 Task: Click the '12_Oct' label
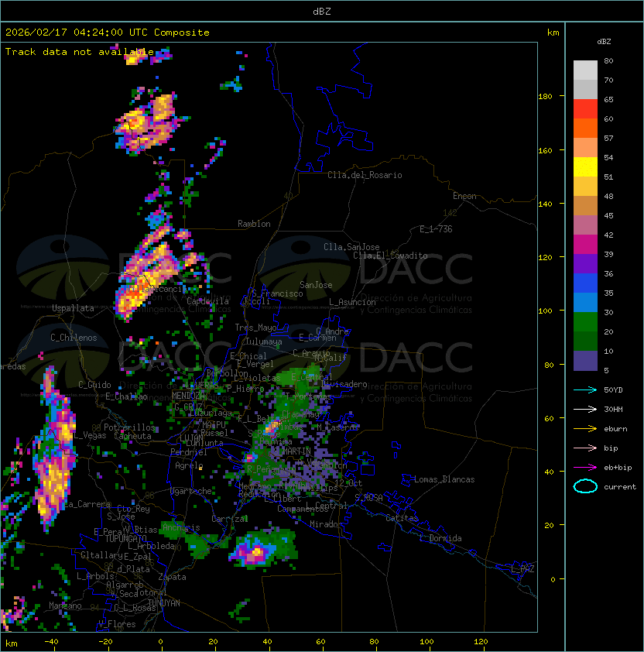(x=348, y=482)
